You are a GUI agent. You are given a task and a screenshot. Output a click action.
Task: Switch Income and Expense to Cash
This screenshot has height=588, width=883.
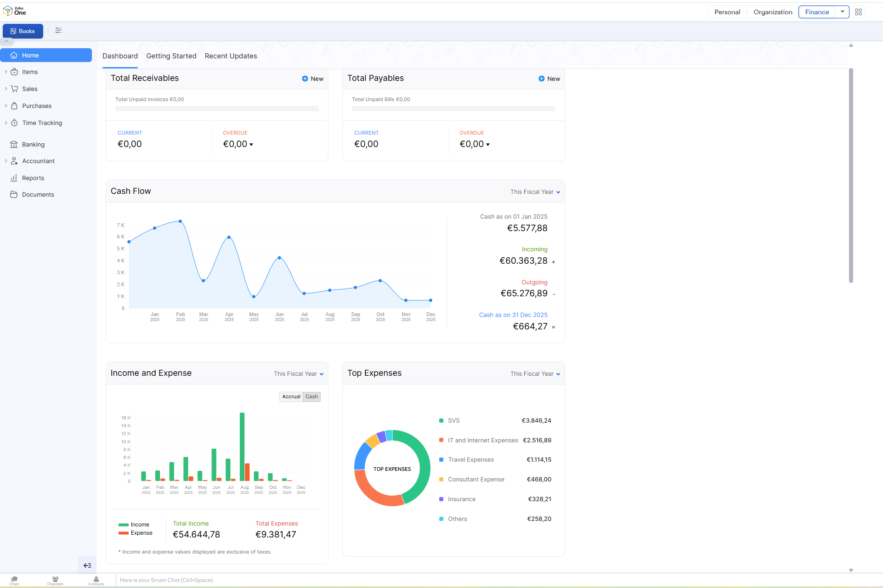pos(311,396)
